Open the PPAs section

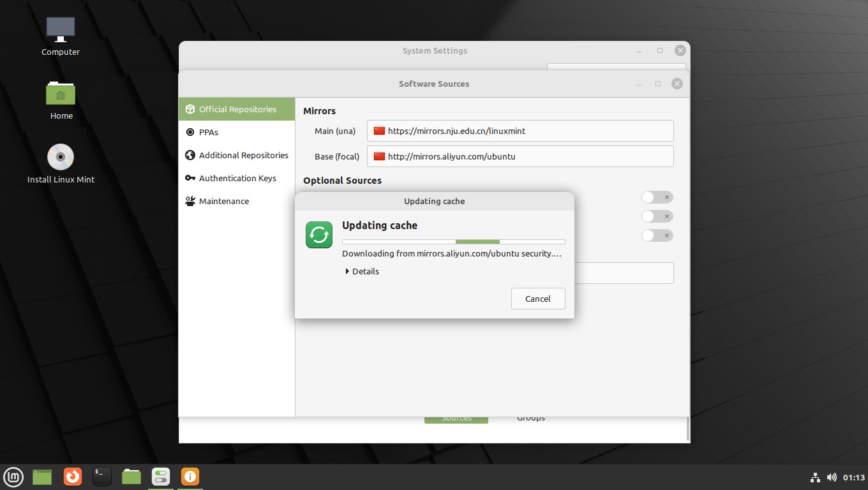click(208, 132)
